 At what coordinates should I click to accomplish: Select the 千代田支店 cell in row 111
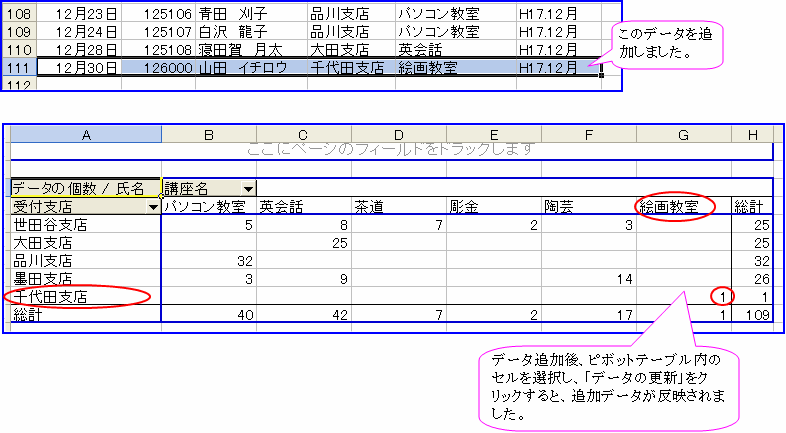[x=351, y=68]
